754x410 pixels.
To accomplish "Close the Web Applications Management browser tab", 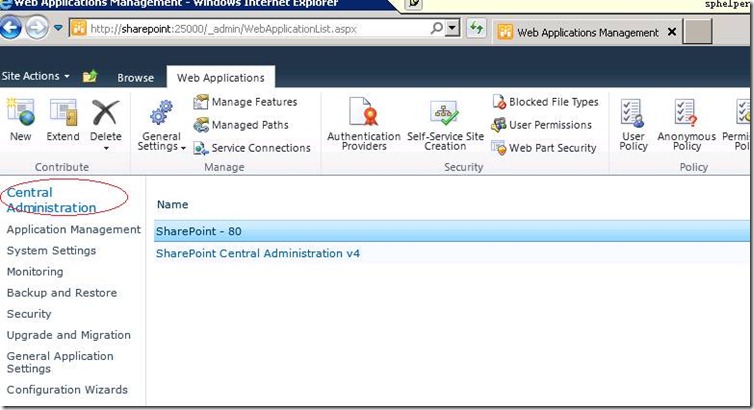I will [672, 32].
